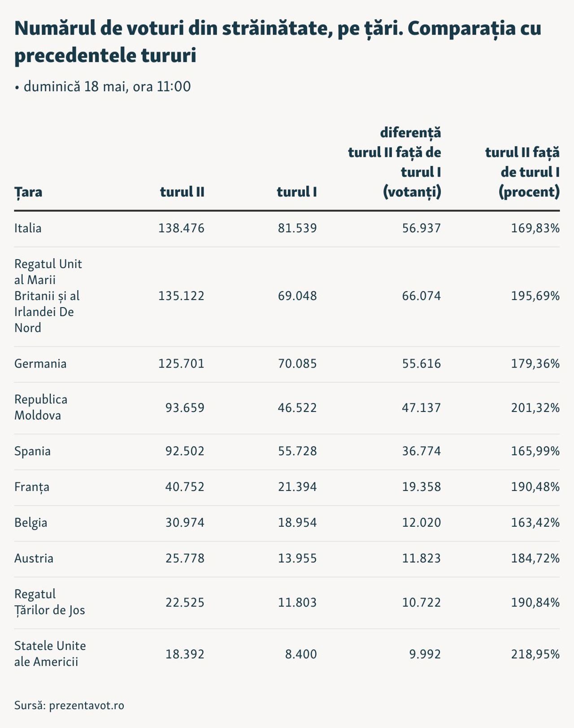Click the Spania country cell
574x728 pixels.
click(32, 451)
